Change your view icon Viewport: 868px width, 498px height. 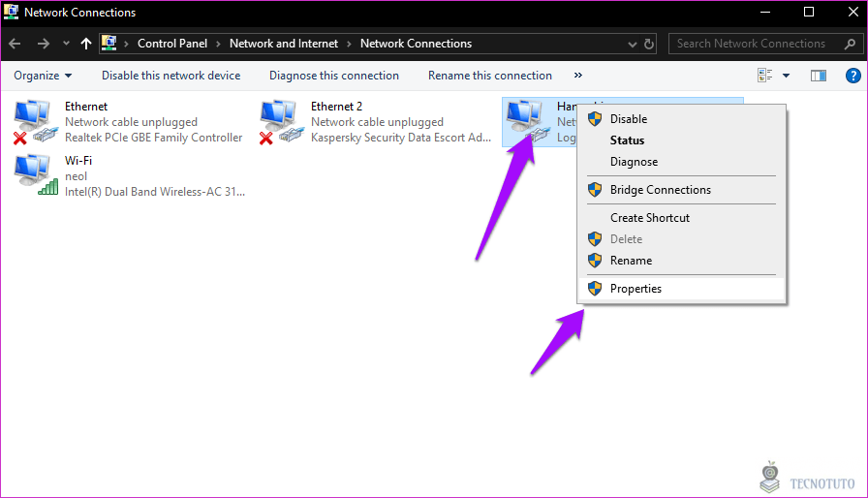[765, 76]
